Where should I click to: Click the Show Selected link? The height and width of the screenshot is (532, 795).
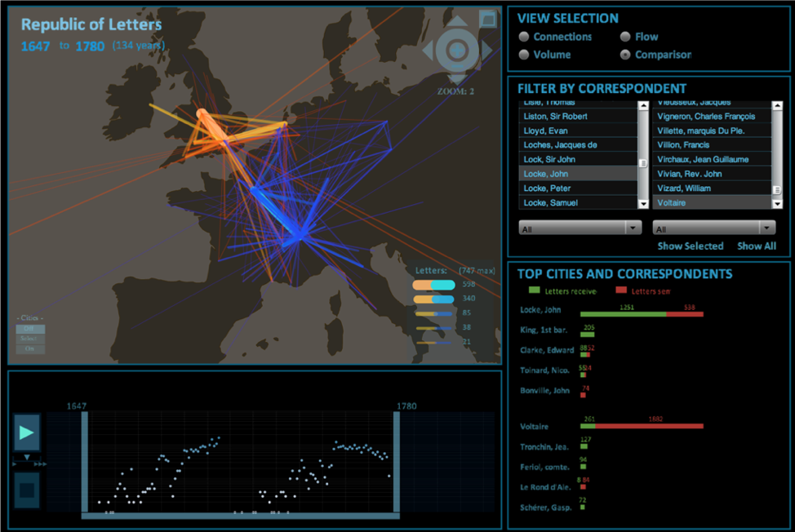690,246
